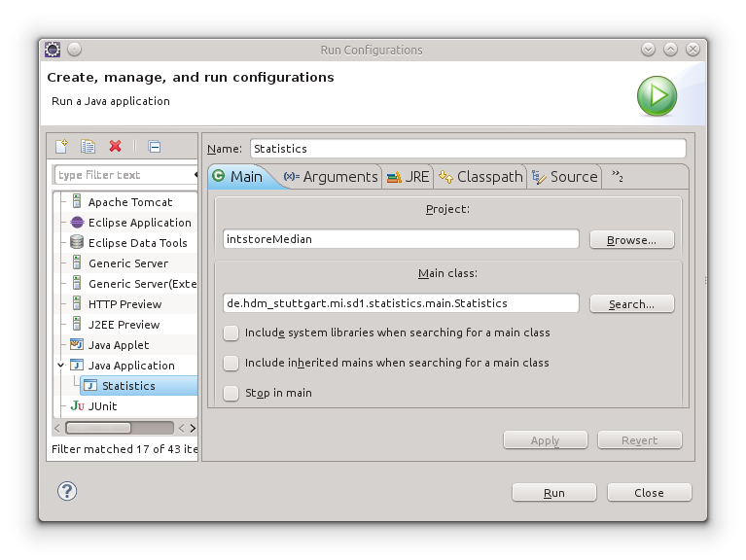Open the help question mark icon

pos(67,491)
